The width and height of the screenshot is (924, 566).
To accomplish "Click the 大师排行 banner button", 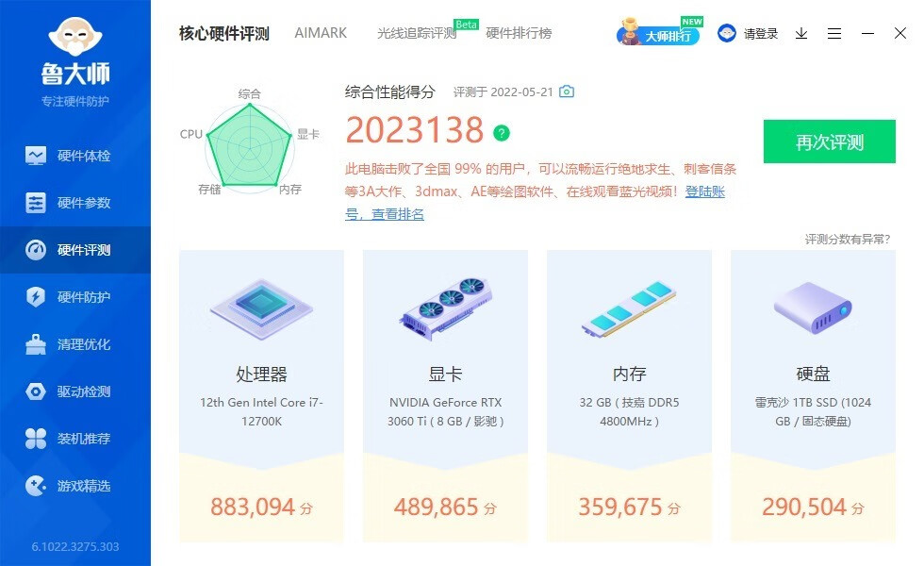I will 659,34.
